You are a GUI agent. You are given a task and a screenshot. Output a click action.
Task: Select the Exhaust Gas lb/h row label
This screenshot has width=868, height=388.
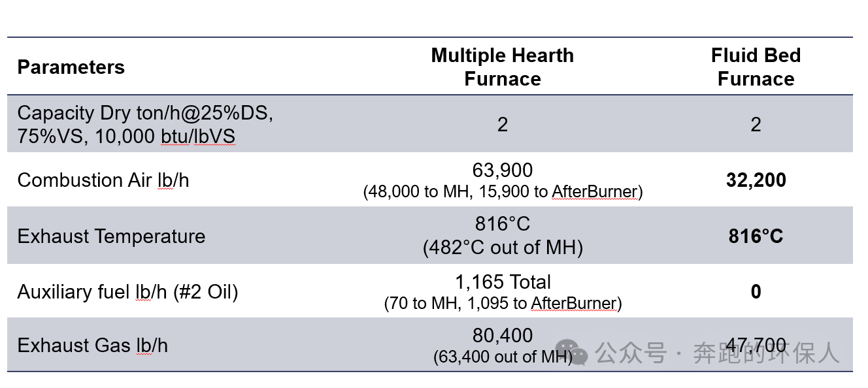click(92, 346)
